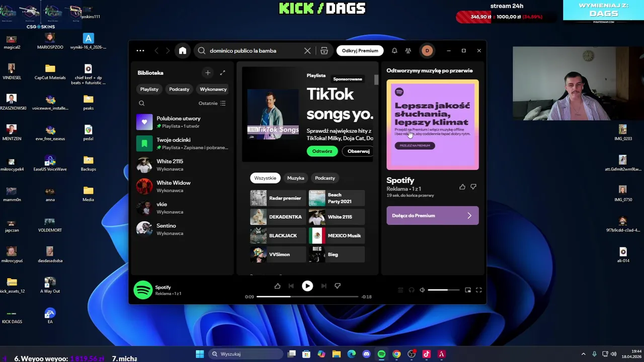This screenshot has height=362, width=644.
Task: Click the Obserwuj button
Action: [x=358, y=151]
